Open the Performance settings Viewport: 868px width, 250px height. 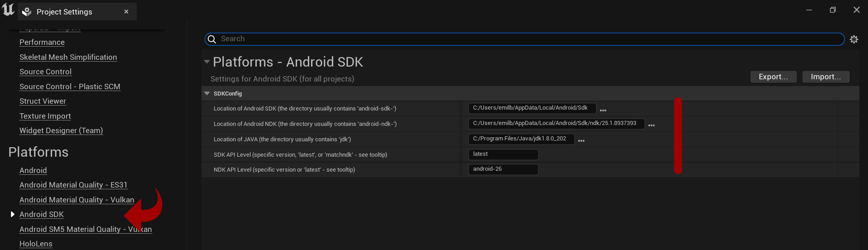[42, 42]
